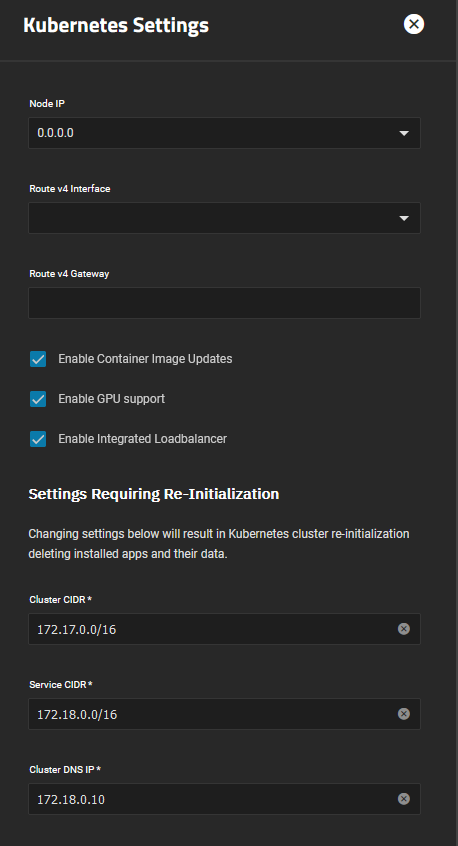Click the "Enable Integrated Loadbalancer" label text
The width and height of the screenshot is (458, 846).
click(142, 439)
